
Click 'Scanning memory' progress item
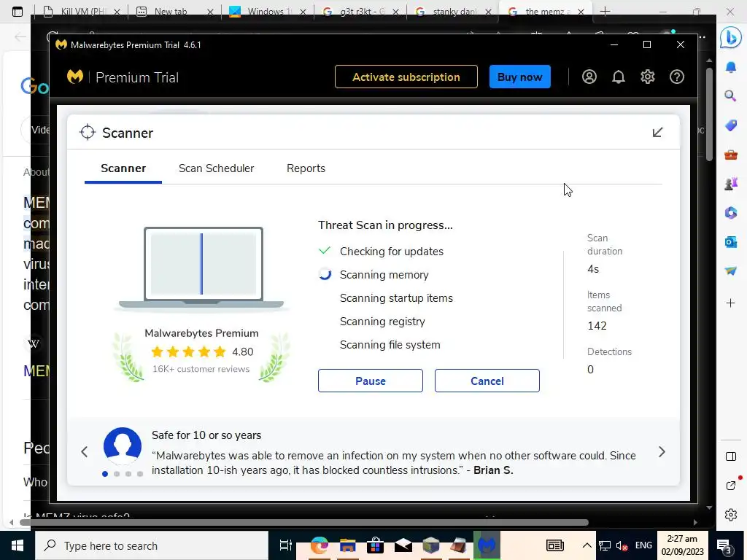(384, 275)
